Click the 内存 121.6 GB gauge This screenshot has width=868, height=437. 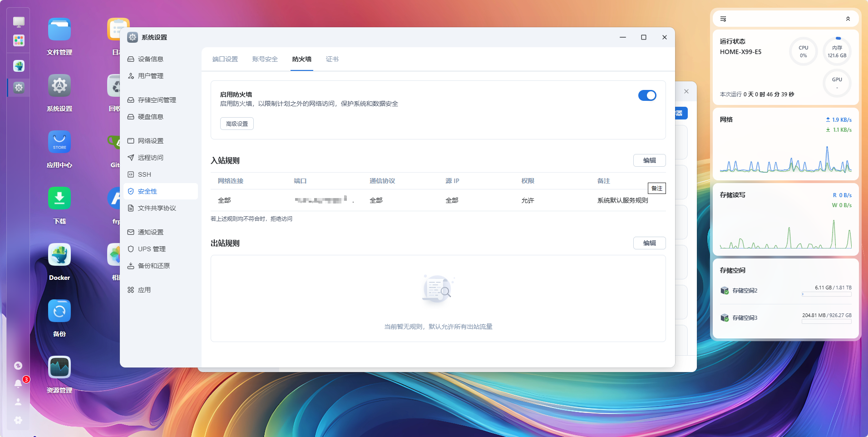tap(837, 51)
